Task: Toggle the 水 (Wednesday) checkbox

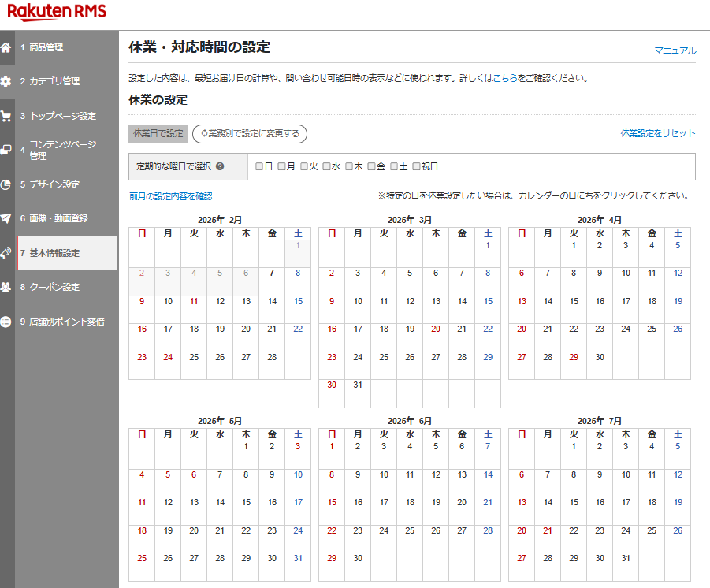Action: pyautogui.click(x=326, y=166)
